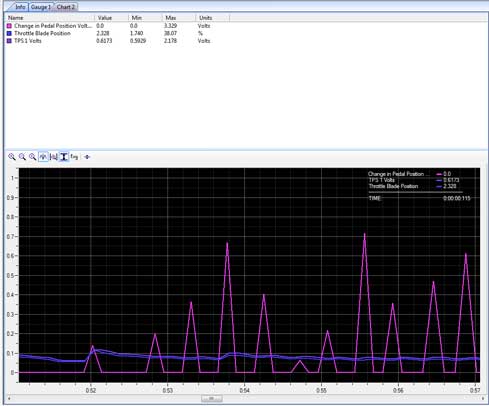Switch to the Info tab

(x=20, y=7)
